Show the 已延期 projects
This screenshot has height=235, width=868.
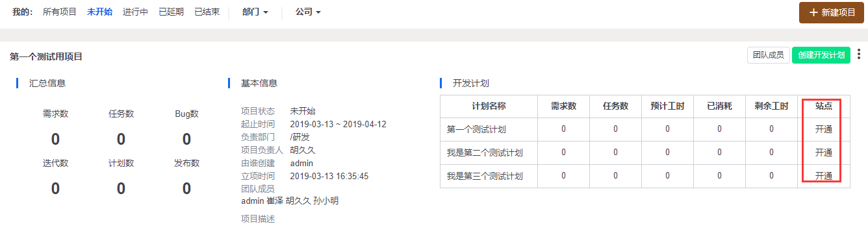click(x=172, y=12)
